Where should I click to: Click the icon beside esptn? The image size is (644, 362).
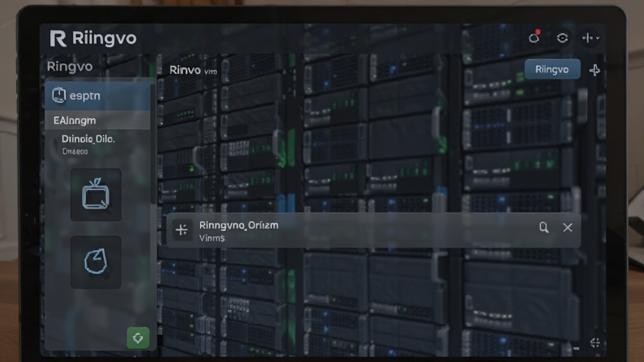tap(59, 96)
